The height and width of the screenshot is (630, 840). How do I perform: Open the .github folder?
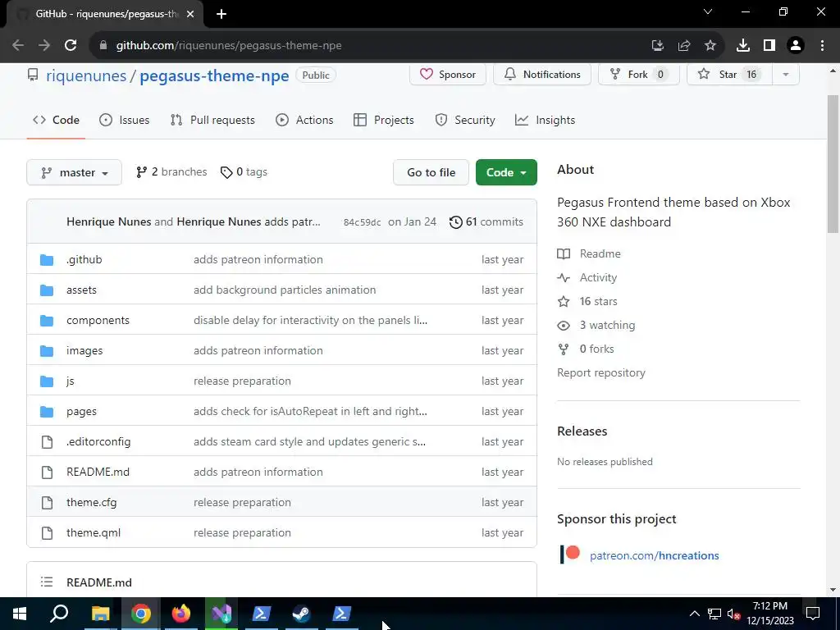pyautogui.click(x=84, y=259)
